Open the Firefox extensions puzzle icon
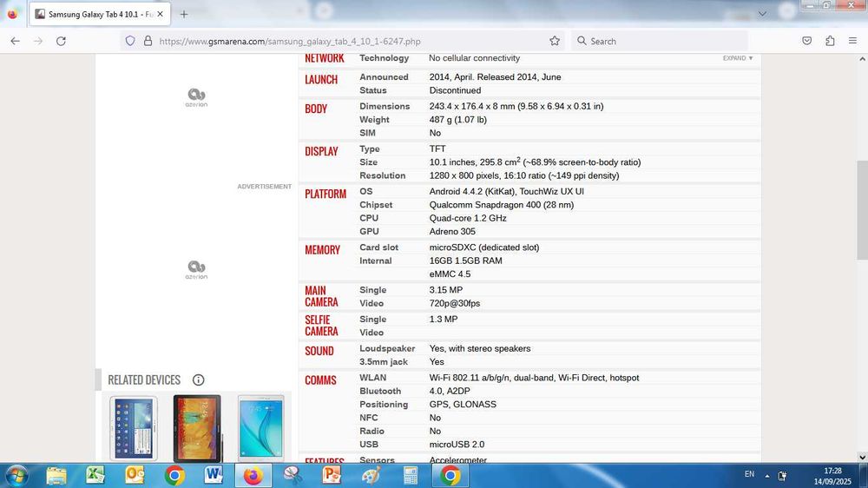 pyautogui.click(x=830, y=41)
